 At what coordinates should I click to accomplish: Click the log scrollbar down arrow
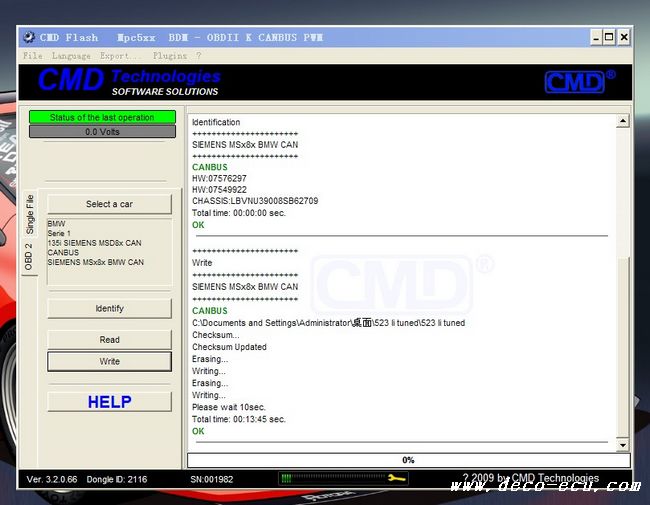click(x=623, y=445)
